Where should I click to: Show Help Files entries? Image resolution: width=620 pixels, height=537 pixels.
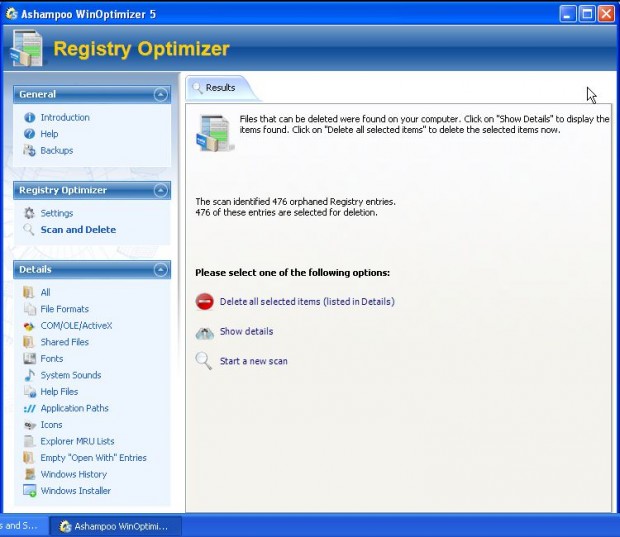click(x=59, y=392)
